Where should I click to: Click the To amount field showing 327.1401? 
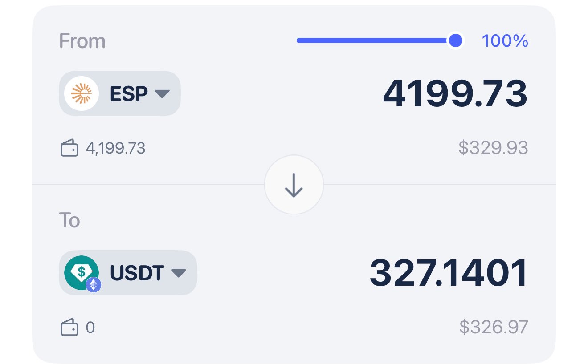449,273
